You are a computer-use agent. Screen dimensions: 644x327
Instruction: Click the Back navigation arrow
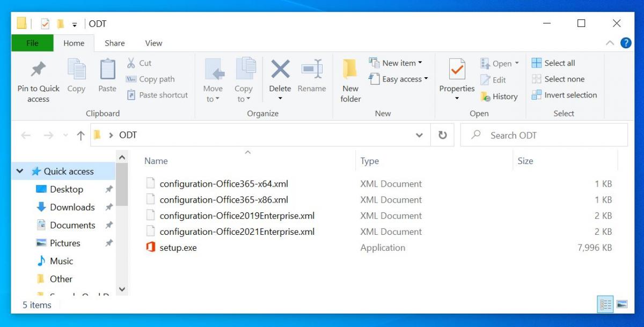pyautogui.click(x=26, y=136)
